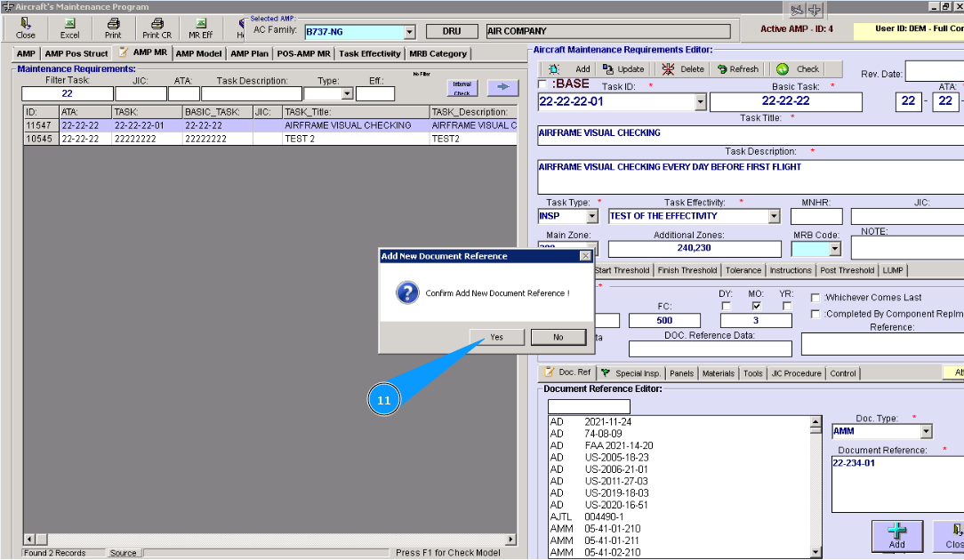Enable Whichever Comes Last checkbox
The image size is (964, 560).
coord(815,298)
